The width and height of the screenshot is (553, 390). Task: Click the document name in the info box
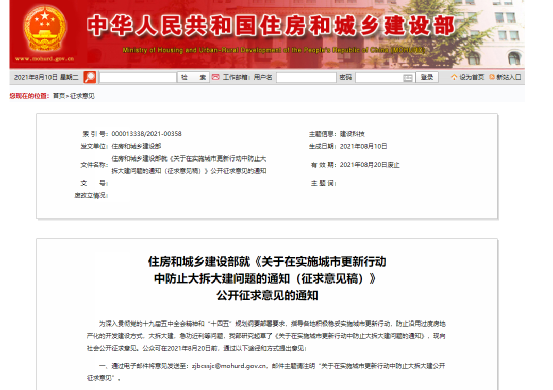point(189,165)
